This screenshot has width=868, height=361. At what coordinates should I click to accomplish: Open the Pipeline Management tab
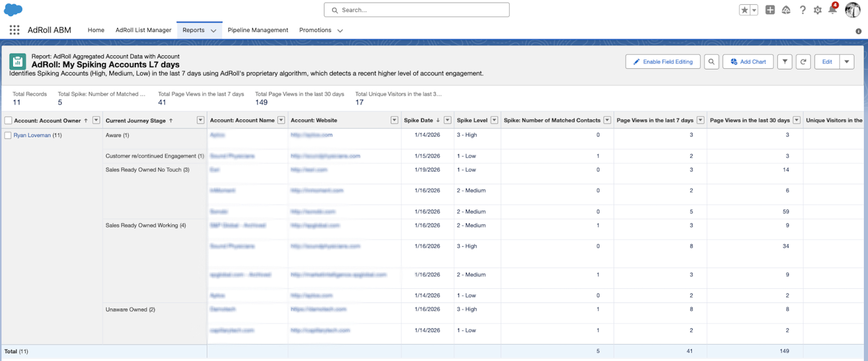click(258, 30)
